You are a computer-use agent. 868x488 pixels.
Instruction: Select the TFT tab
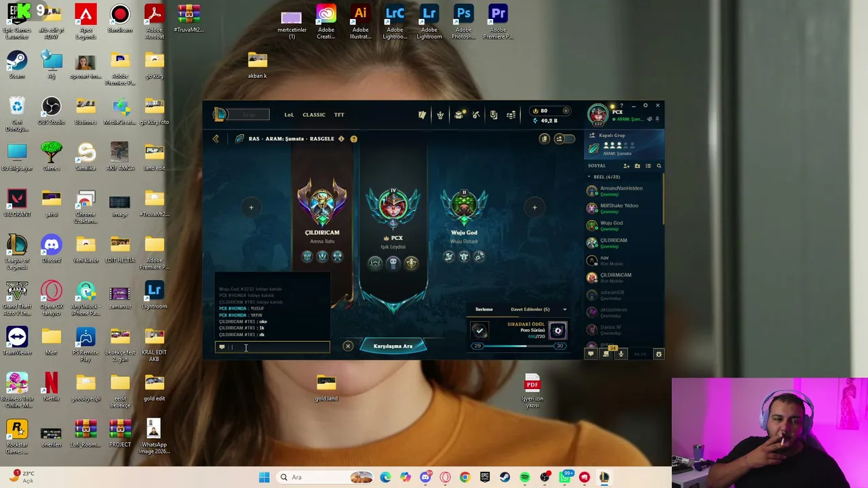click(339, 115)
